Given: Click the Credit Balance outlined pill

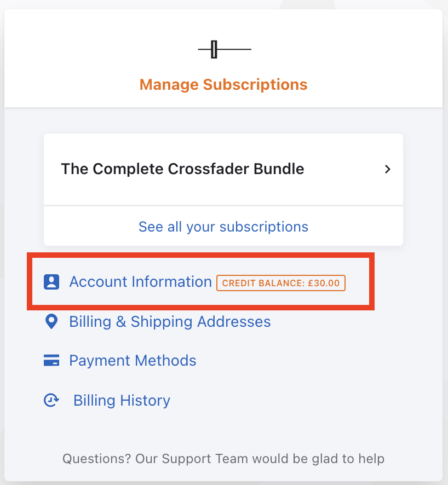Looking at the screenshot, I should click(x=280, y=283).
